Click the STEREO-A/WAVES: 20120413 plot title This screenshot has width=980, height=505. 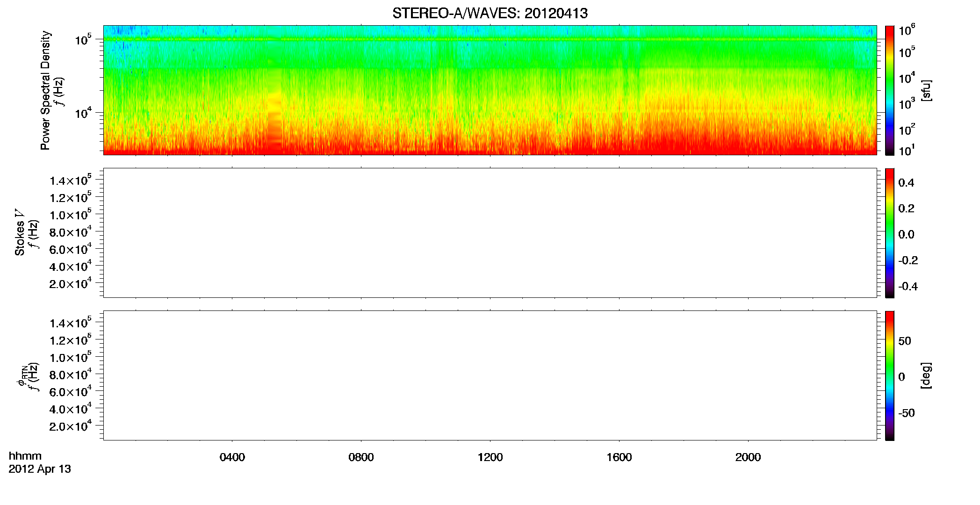click(490, 13)
